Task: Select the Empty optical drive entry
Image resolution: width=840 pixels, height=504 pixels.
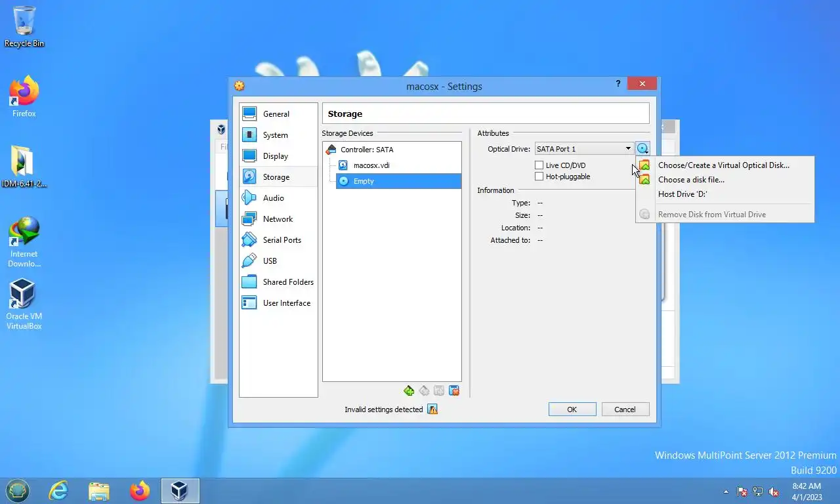Action: (x=398, y=181)
